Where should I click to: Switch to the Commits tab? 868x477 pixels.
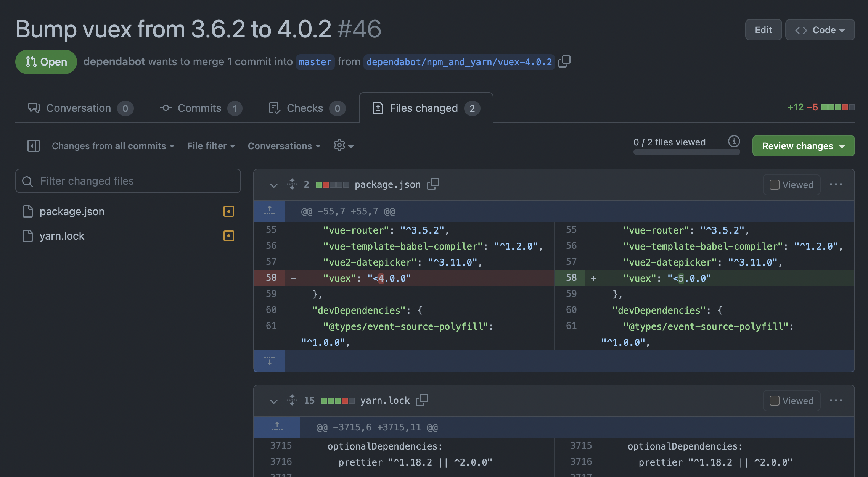point(200,108)
